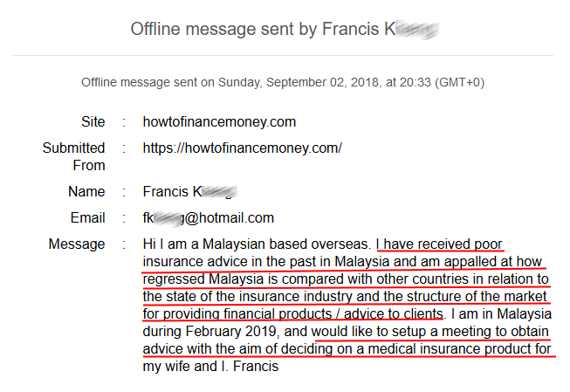Click the line starting "regressed Malaysia is compared"
The height and width of the screenshot is (392, 570).
pos(346,279)
